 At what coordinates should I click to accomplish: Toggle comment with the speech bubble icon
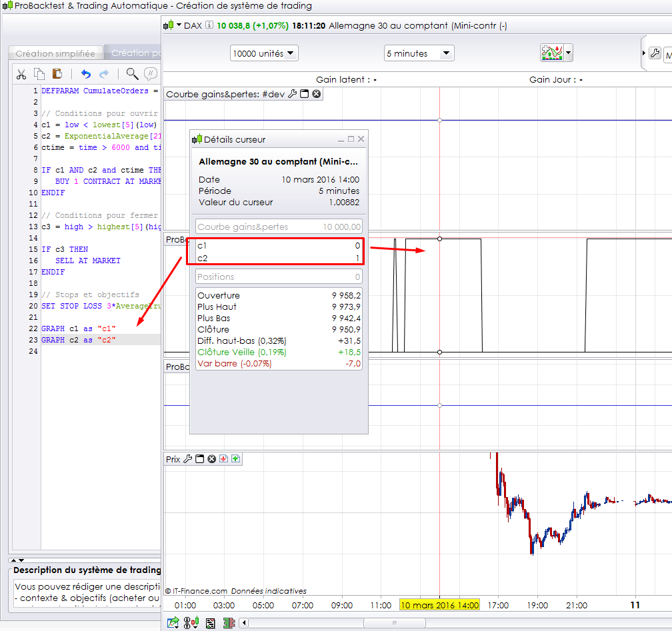[151, 74]
